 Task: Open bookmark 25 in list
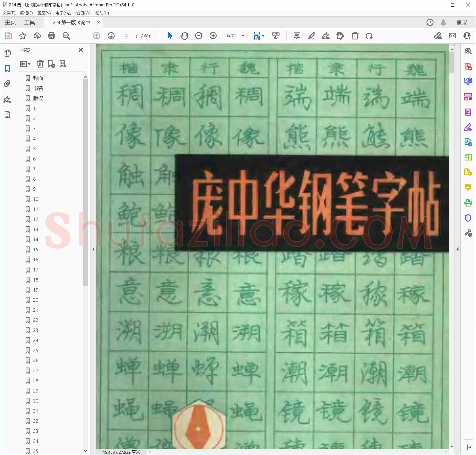point(36,350)
